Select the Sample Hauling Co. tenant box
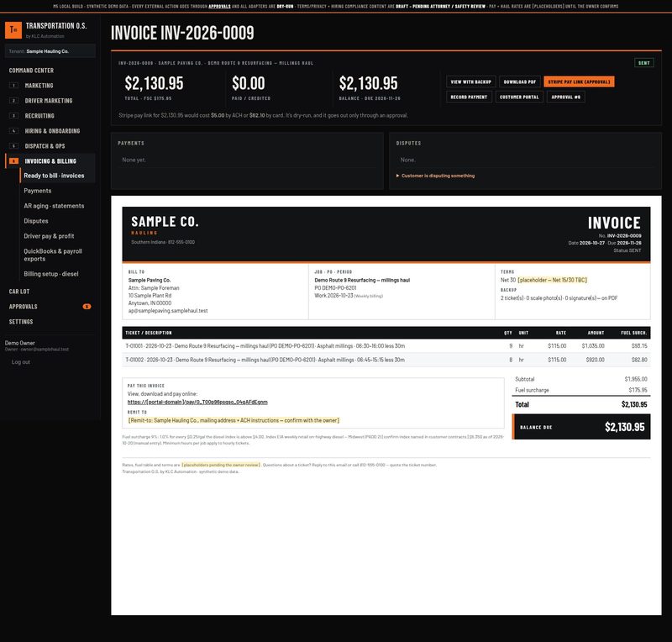 point(50,51)
